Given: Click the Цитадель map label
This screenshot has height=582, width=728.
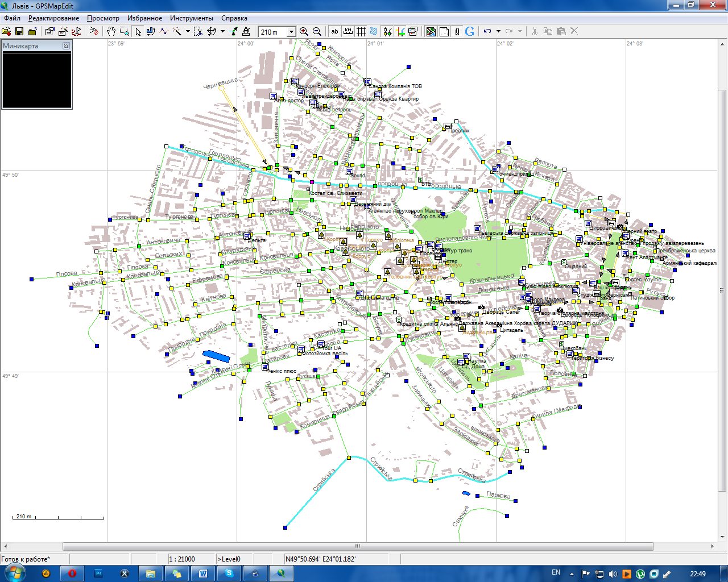Looking at the screenshot, I should pyautogui.click(x=512, y=330).
